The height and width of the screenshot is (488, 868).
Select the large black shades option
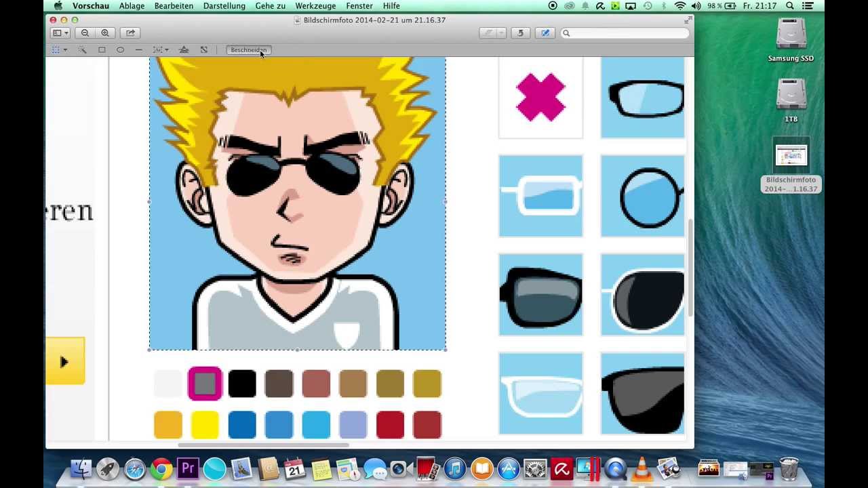[642, 393]
